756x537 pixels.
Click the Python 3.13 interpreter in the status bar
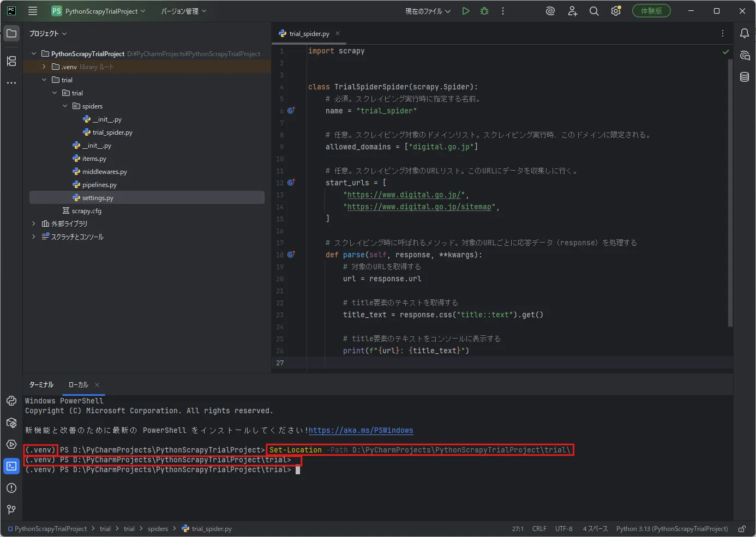(672, 529)
